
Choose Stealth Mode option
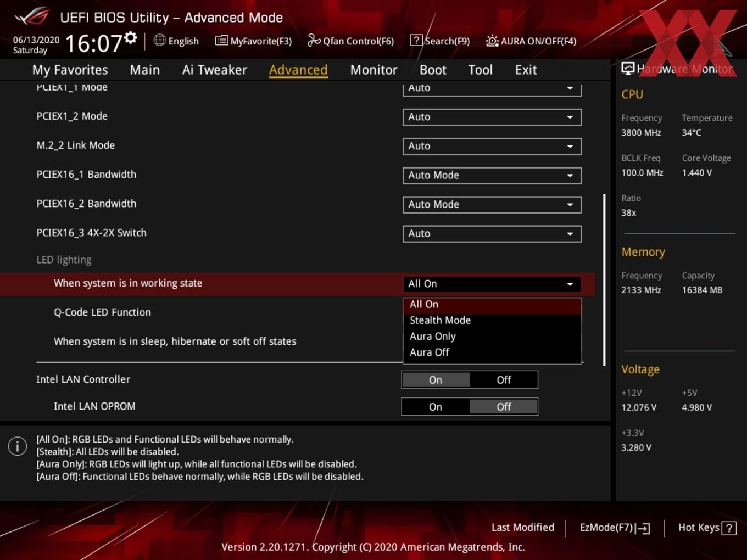click(x=492, y=320)
